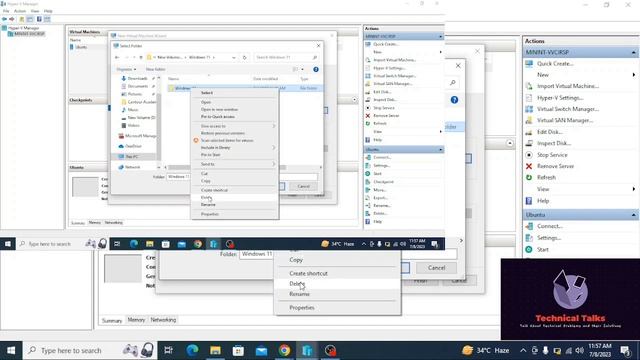This screenshot has height=360, width=640.
Task: Expand Send to submenu in small context menu
Action: pyautogui.click(x=274, y=164)
